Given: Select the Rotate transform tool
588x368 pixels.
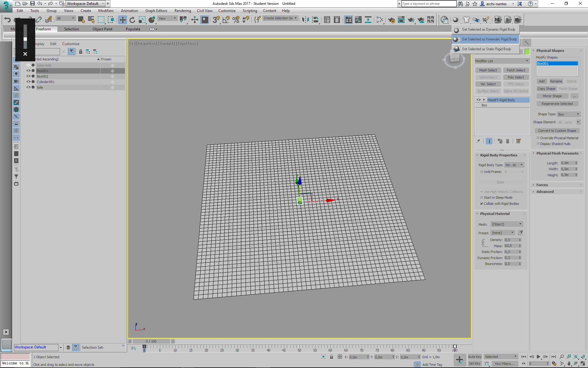Looking at the screenshot, I should coord(132,20).
